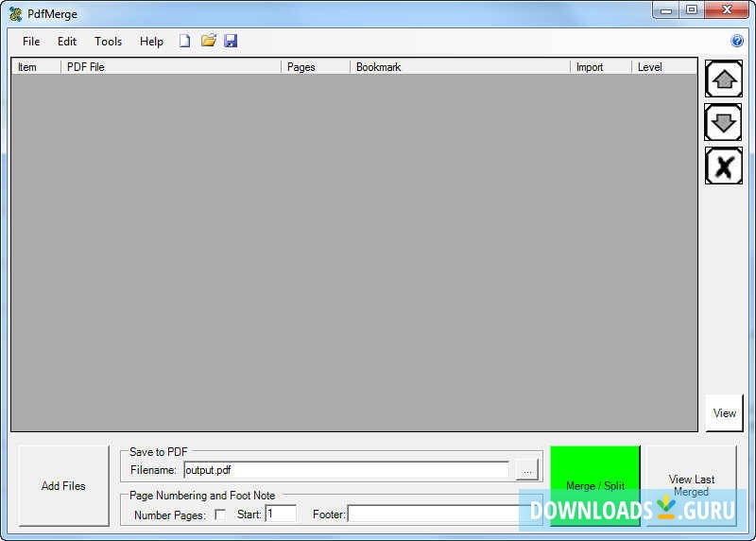Image resolution: width=756 pixels, height=541 pixels.
Task: Click the New document toolbar icon
Action: [184, 41]
